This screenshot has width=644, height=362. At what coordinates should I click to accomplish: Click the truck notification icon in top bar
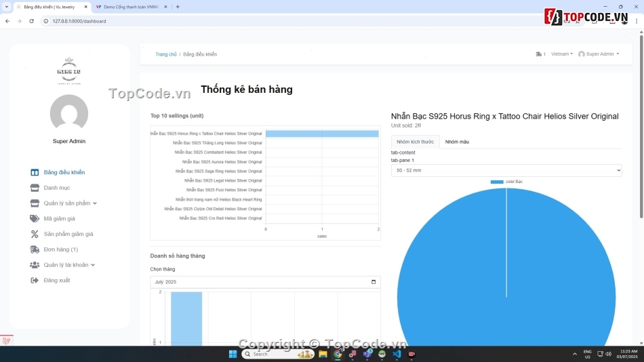pyautogui.click(x=539, y=54)
